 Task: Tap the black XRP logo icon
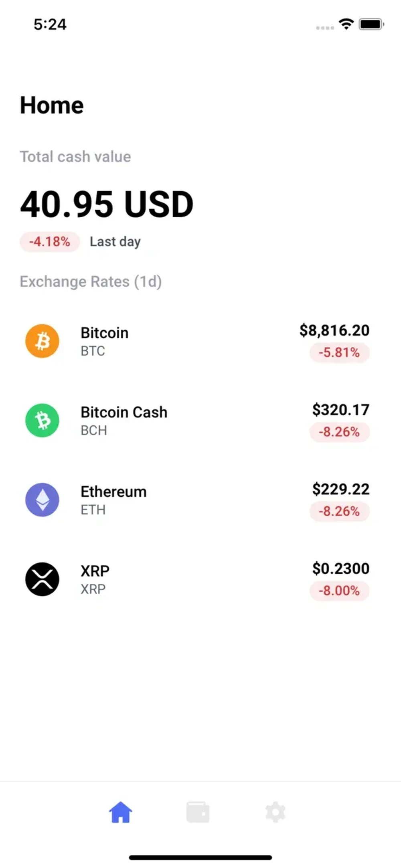pyautogui.click(x=42, y=579)
